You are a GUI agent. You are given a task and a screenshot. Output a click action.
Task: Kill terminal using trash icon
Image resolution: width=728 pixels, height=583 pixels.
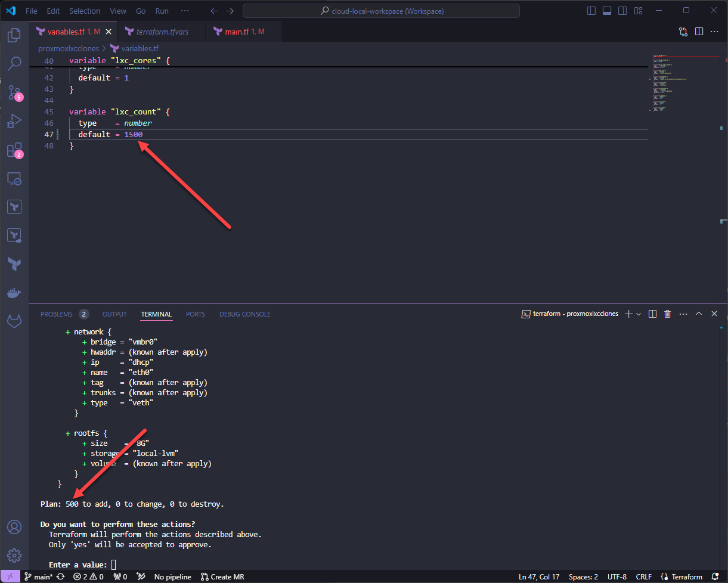point(668,314)
